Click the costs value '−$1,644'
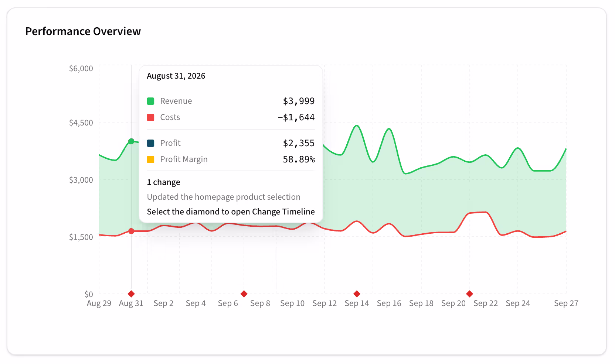 tap(296, 117)
